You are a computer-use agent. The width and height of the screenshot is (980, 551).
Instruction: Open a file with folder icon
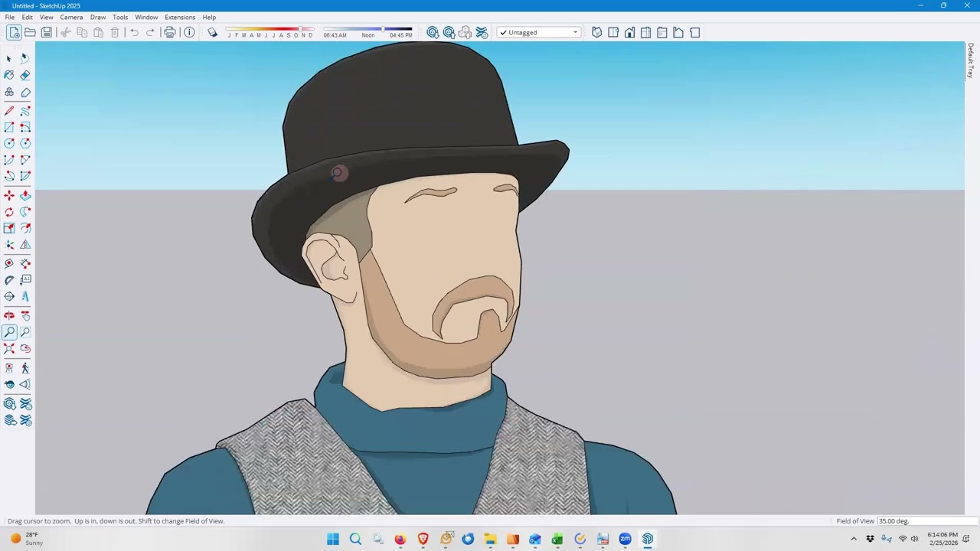[30, 32]
